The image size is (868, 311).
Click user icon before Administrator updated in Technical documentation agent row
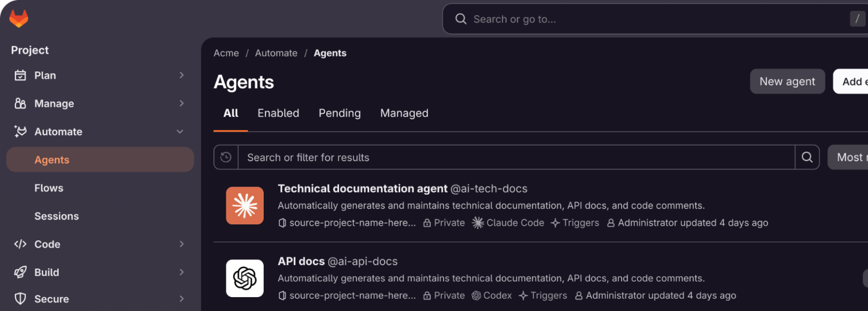(x=610, y=223)
